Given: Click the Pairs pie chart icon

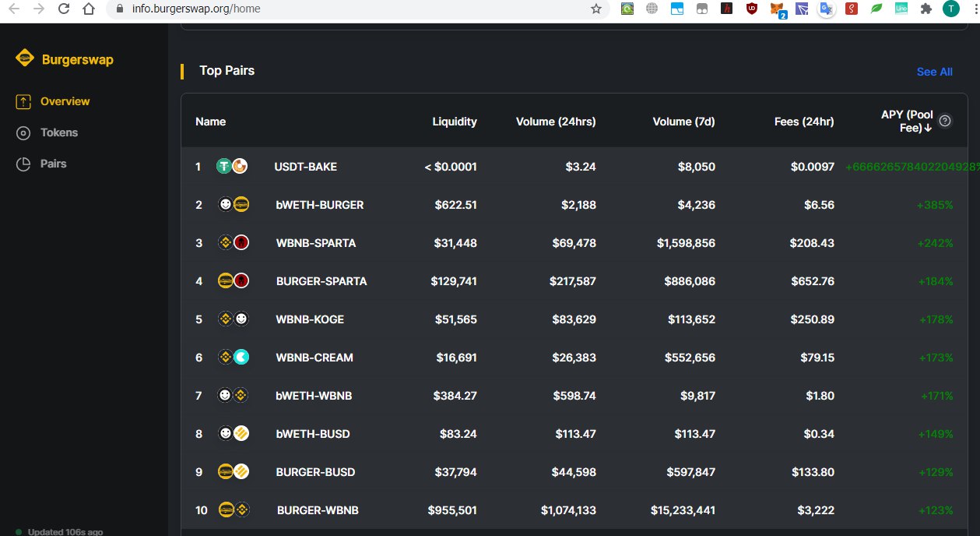Looking at the screenshot, I should tap(24, 164).
